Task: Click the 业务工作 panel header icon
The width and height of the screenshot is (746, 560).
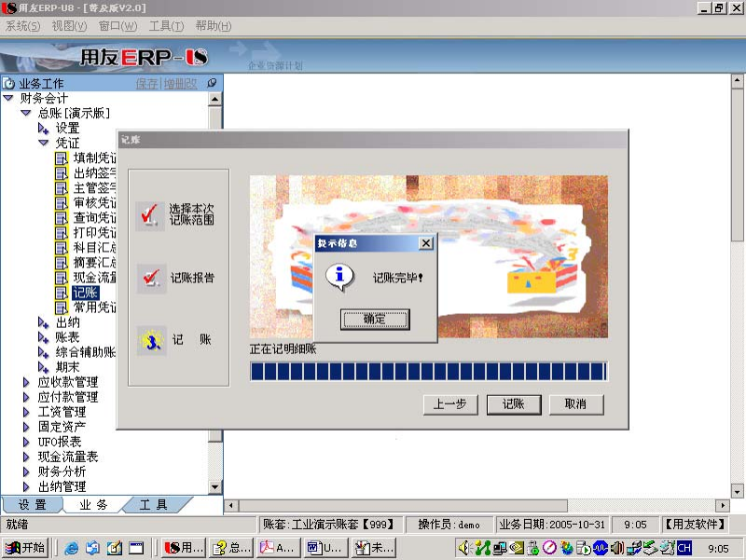Action: (8, 84)
